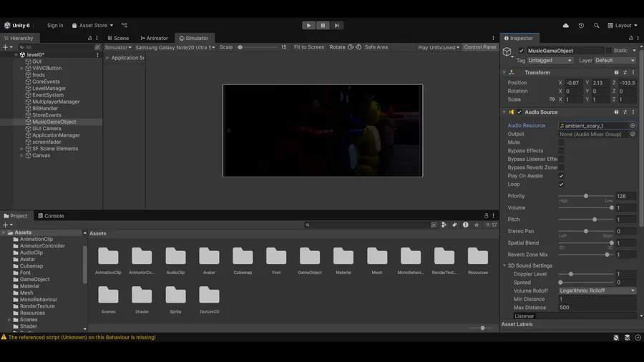Open the Console tab

51,216
